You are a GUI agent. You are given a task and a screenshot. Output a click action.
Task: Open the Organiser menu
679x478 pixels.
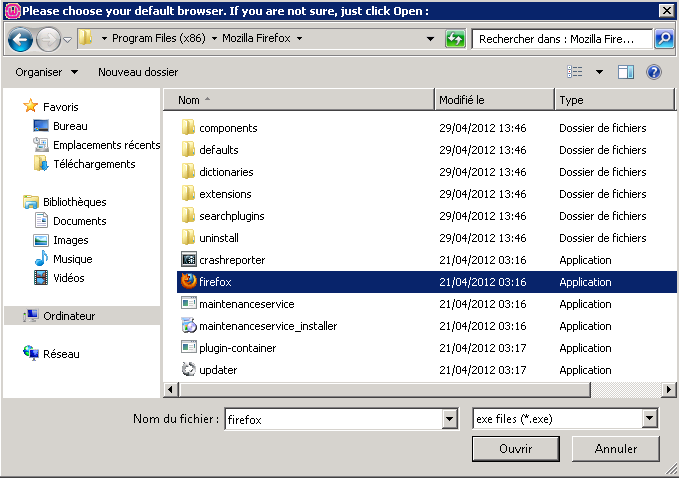point(47,72)
